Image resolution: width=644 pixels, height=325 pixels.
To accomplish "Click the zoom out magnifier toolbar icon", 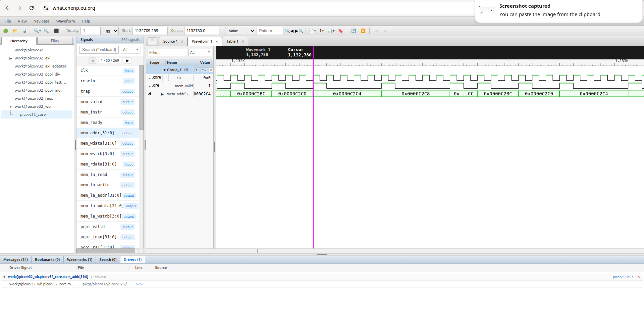I will pos(47,31).
